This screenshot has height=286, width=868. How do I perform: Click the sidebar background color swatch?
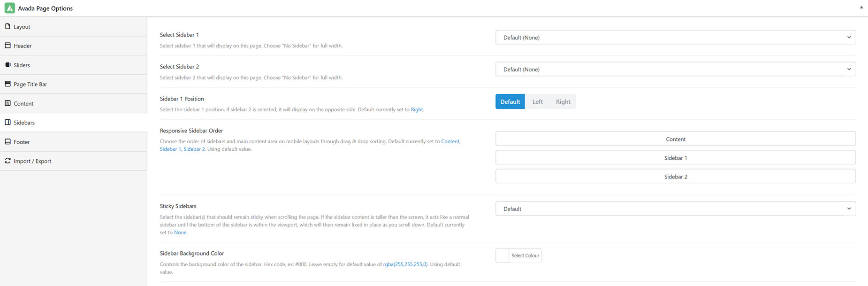click(503, 255)
